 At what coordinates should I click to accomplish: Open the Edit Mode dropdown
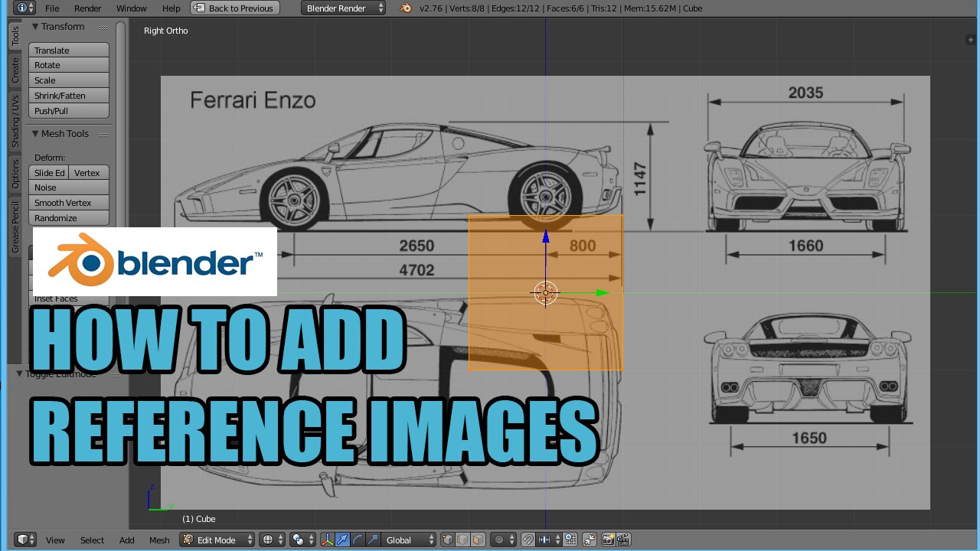pyautogui.click(x=217, y=540)
